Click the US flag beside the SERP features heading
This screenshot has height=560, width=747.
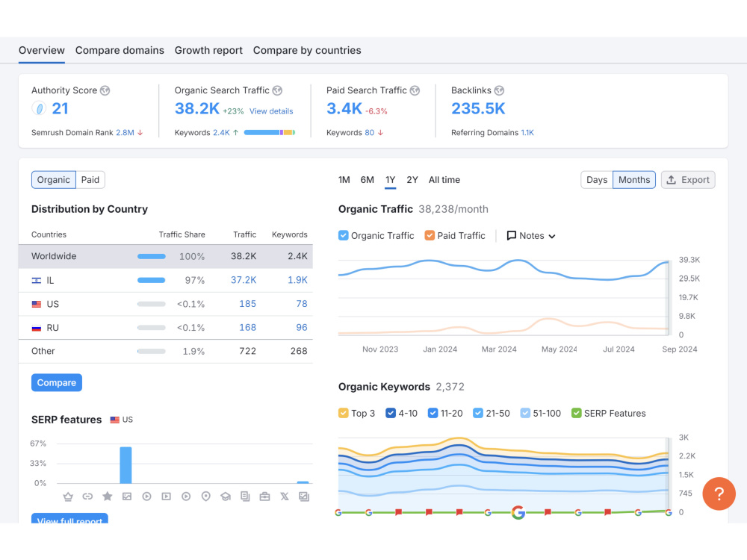point(115,420)
